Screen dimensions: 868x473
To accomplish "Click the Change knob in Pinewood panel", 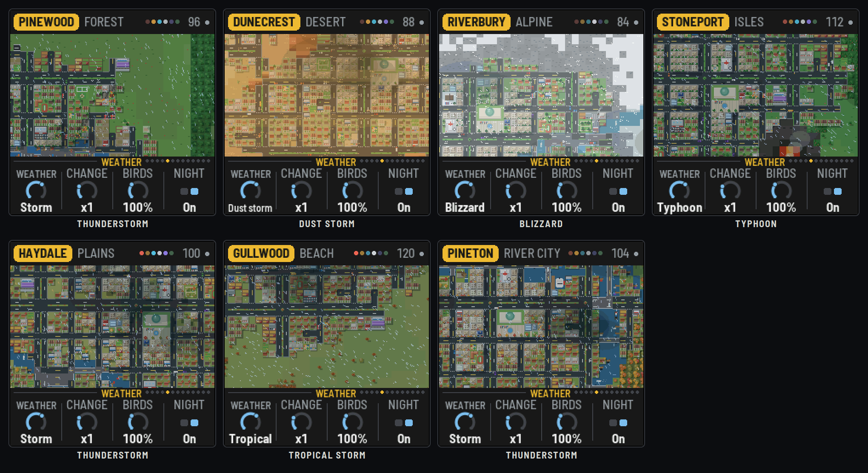I will click(87, 191).
